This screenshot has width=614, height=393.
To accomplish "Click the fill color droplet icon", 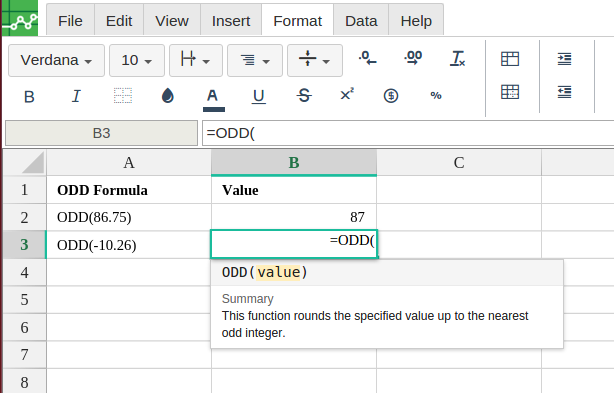I will (168, 96).
